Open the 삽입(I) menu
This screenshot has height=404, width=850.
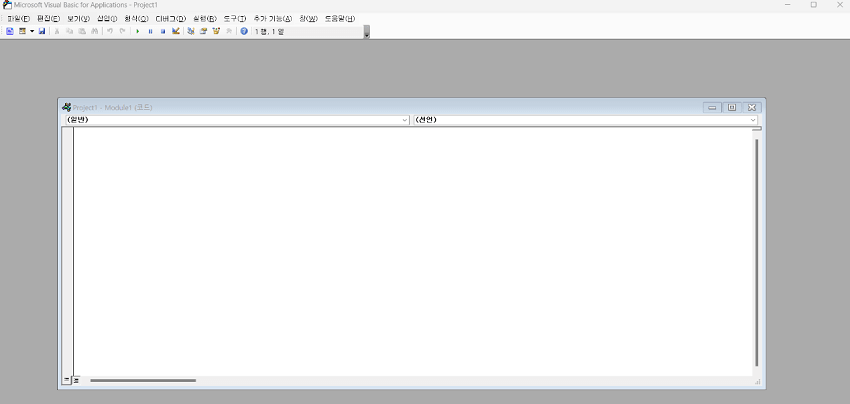pyautogui.click(x=107, y=18)
